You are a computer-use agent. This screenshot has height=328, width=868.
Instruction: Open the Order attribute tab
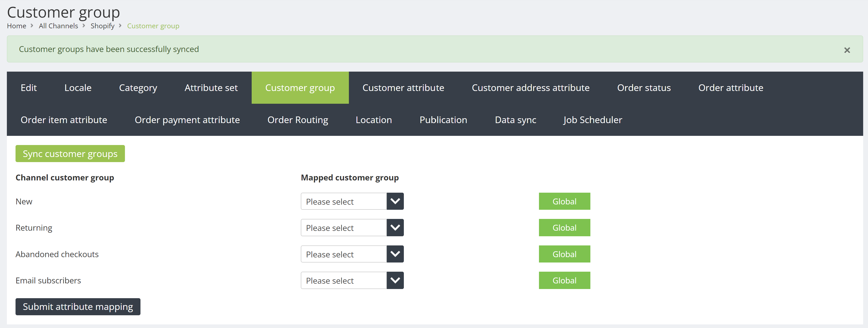coord(731,88)
